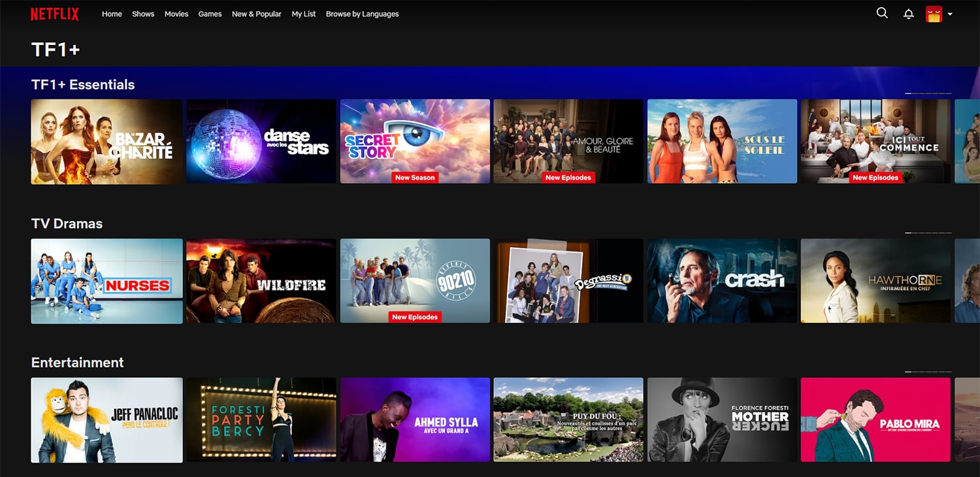The image size is (980, 477).
Task: Open the Shows menu item
Action: [143, 14]
